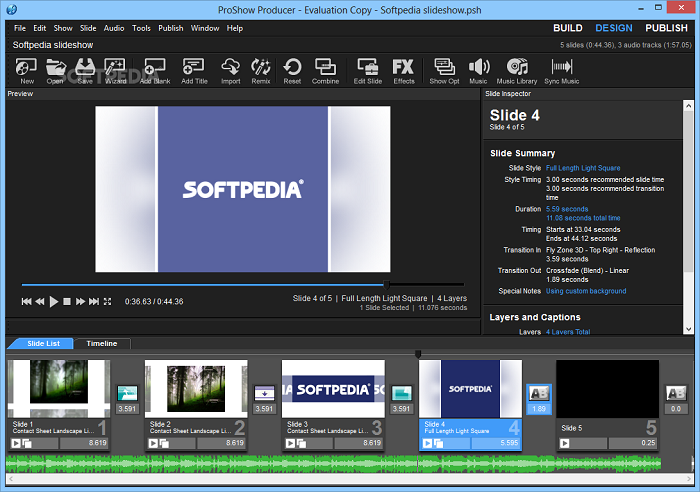Click the transition icon after Slide 3

point(401,393)
